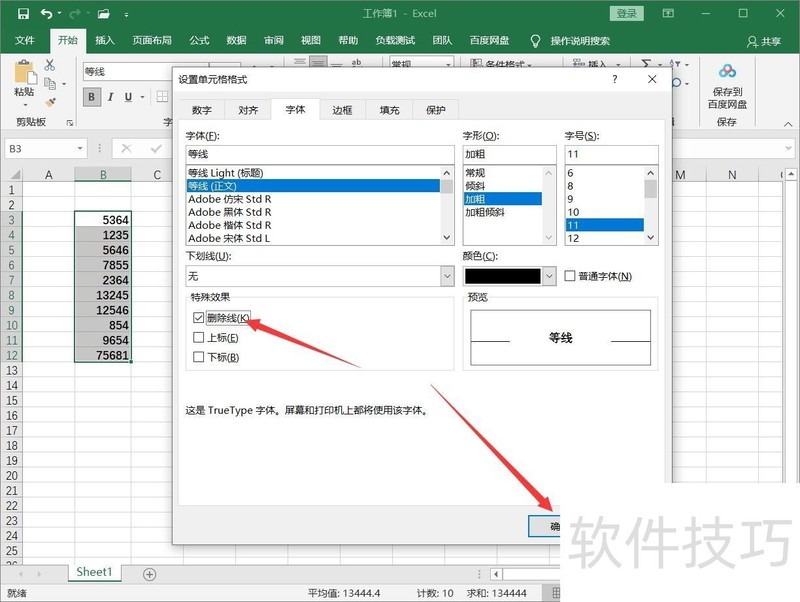The image size is (800, 602).
Task: Click the 登录 login button
Action: point(627,14)
